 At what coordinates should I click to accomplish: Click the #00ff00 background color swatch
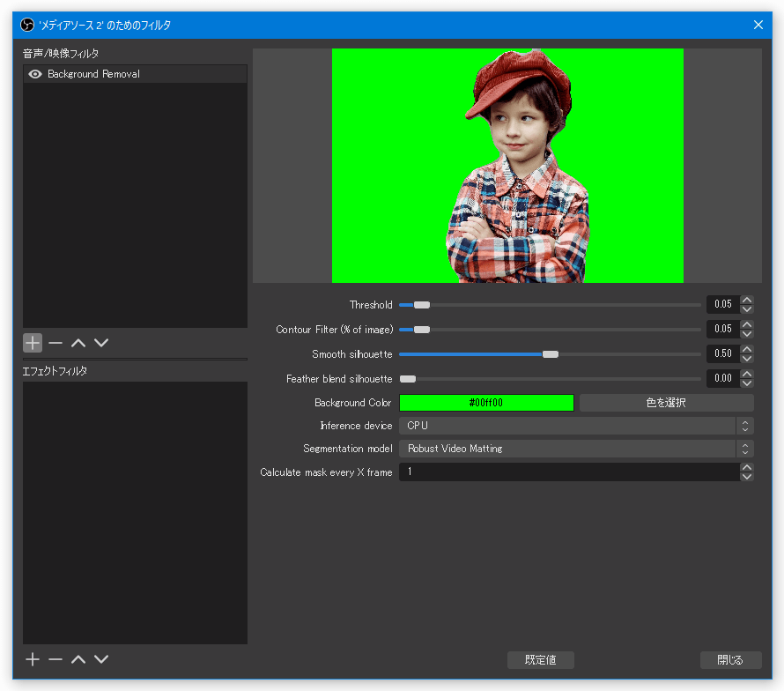(x=486, y=403)
